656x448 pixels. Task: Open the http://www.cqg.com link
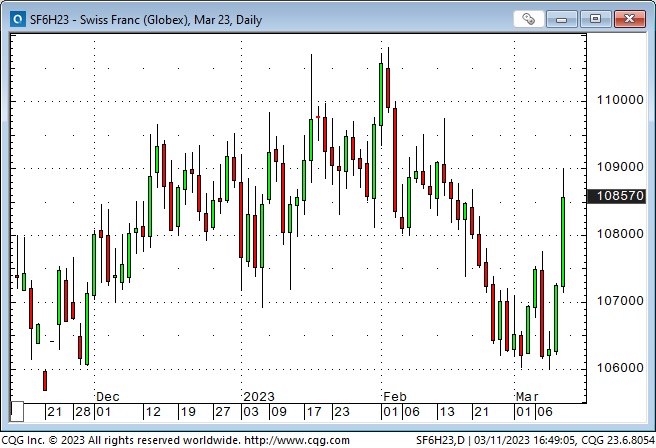coord(297,440)
